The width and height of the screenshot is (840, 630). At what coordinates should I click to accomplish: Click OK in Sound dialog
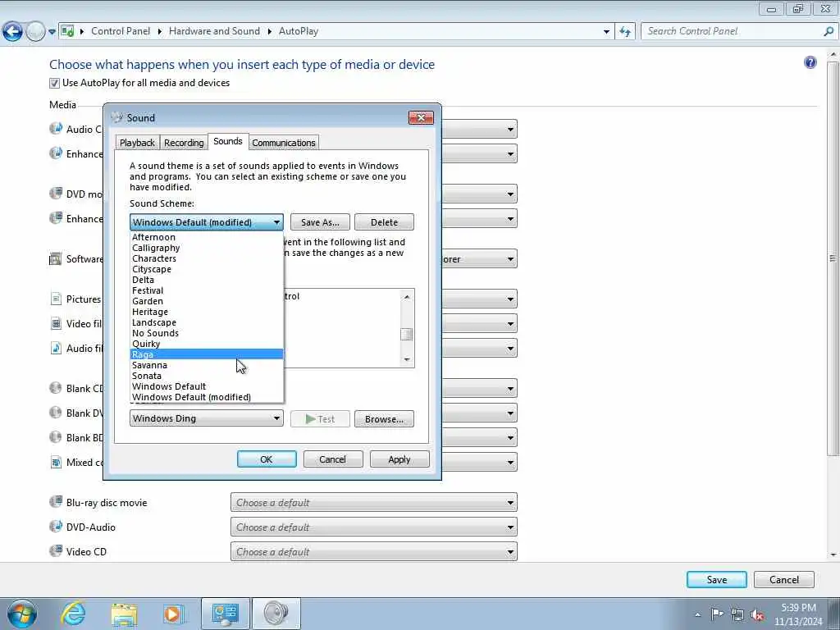point(267,459)
